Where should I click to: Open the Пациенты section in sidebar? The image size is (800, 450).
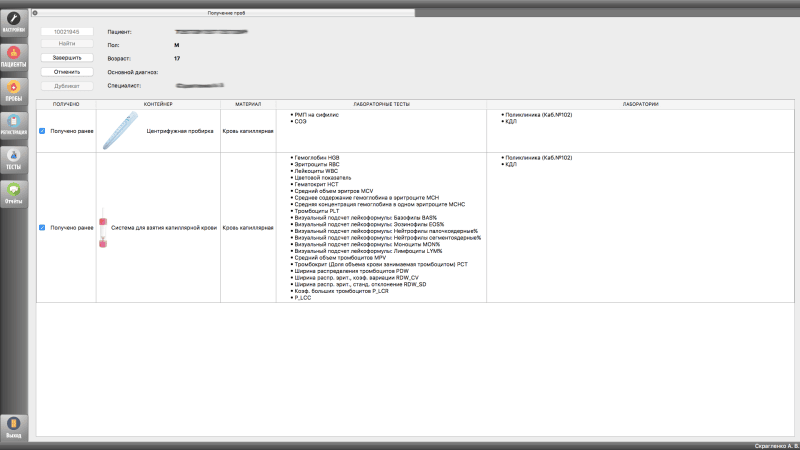[14, 56]
